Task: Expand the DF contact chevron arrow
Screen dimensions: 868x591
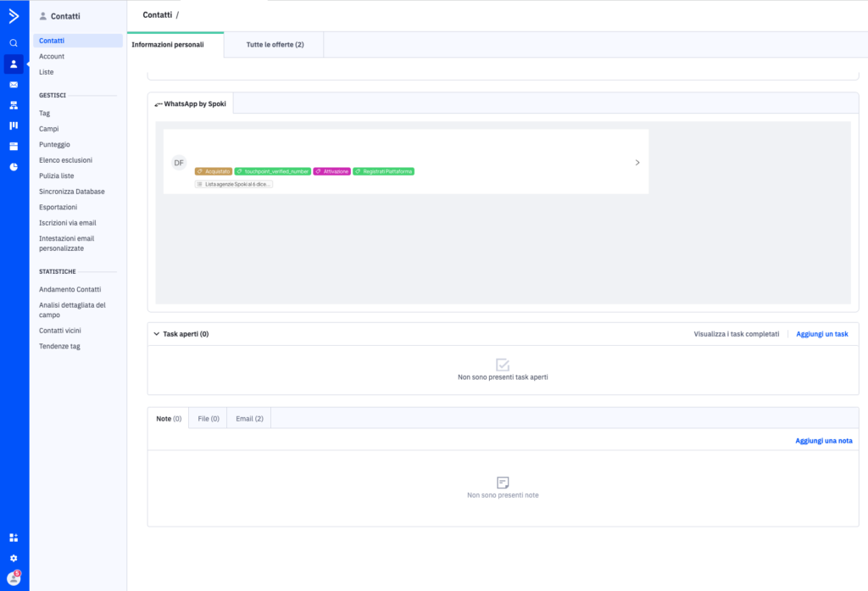Action: click(x=637, y=162)
